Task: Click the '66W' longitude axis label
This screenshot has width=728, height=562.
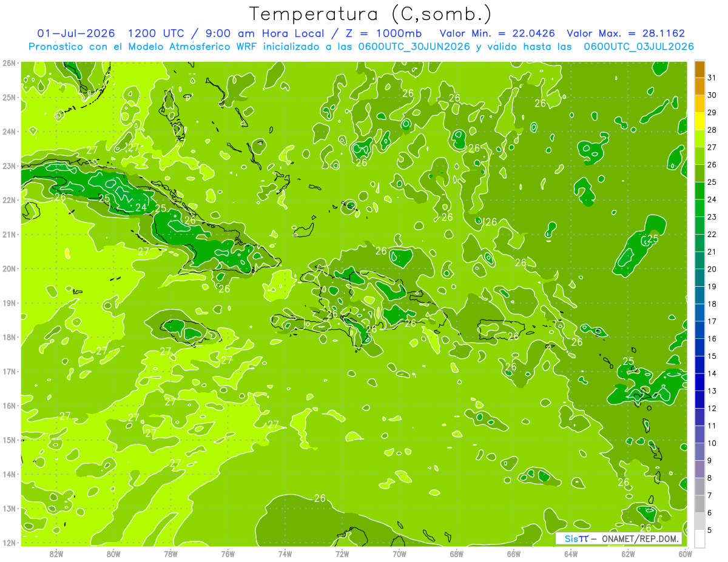Action: point(514,554)
